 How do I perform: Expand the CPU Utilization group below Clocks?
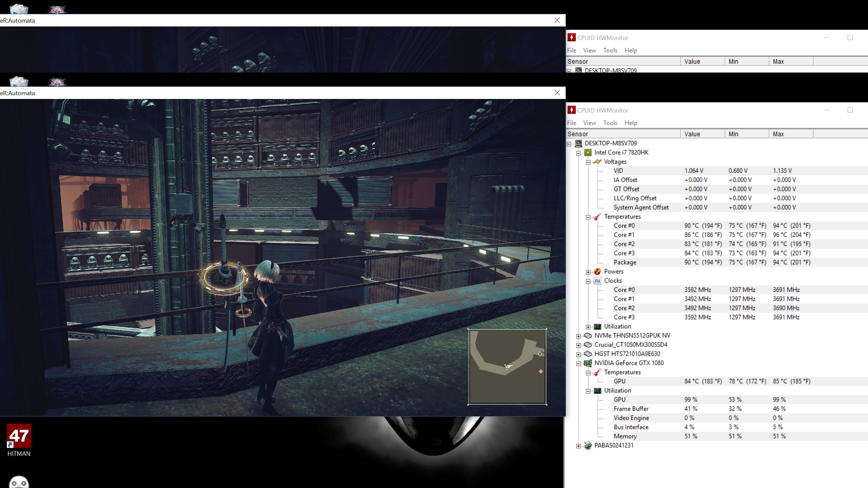point(588,327)
